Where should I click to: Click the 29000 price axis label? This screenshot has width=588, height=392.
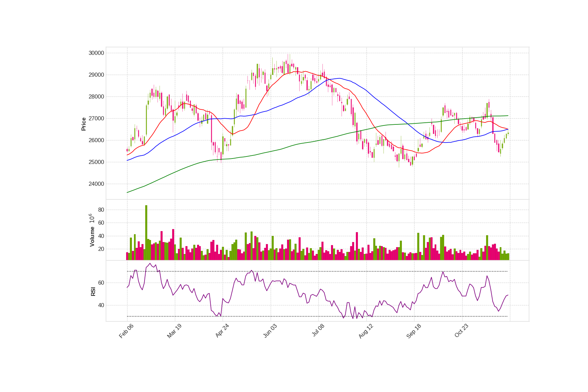[x=96, y=75]
